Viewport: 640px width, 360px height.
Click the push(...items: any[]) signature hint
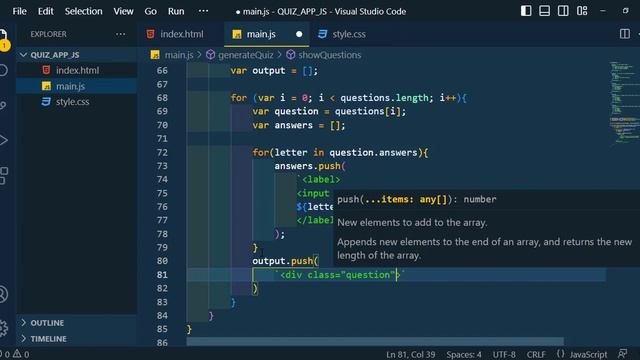click(417, 200)
